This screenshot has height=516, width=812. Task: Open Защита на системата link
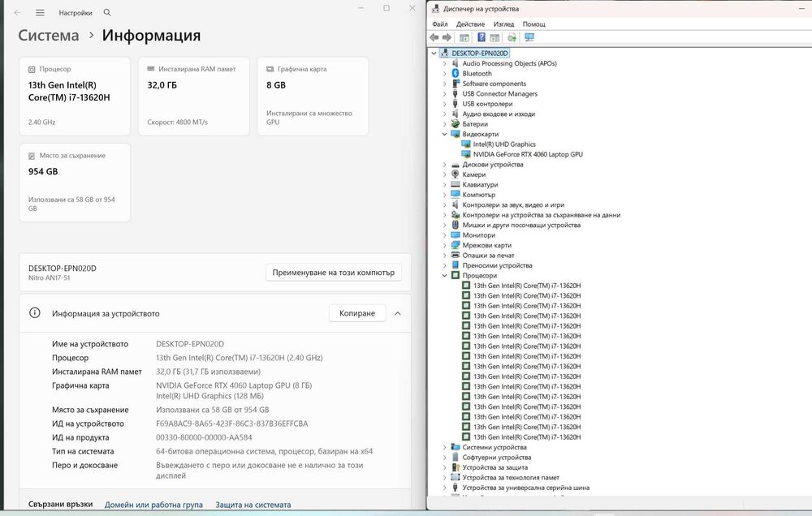pyautogui.click(x=253, y=505)
